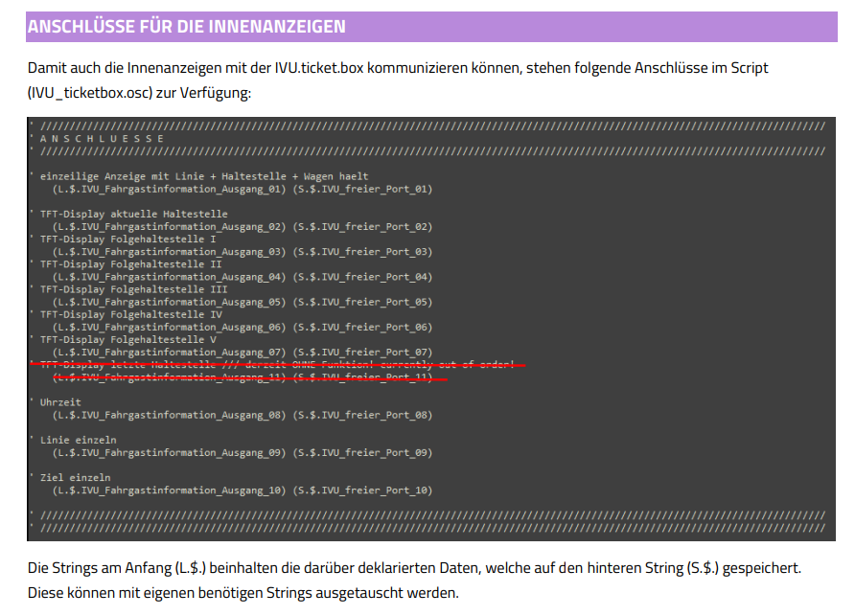
Task: Select the S.$.IVU_freier_Port_01 string
Action: coord(362,189)
